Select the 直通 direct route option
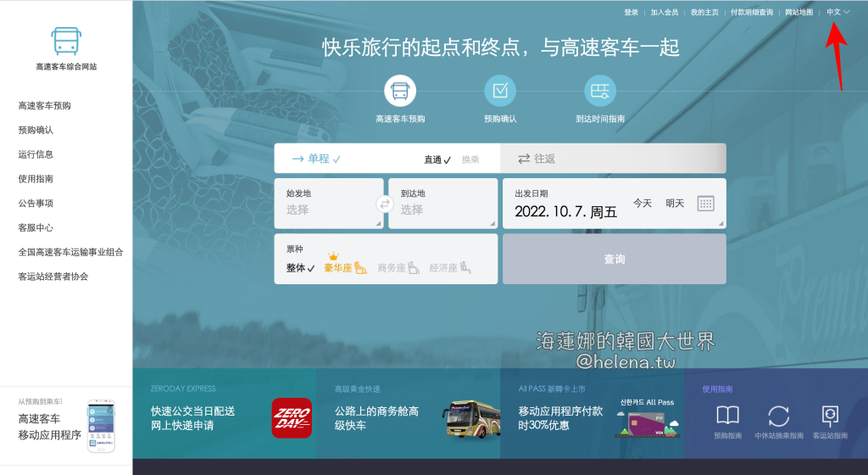Image resolution: width=868 pixels, height=475 pixels. pyautogui.click(x=437, y=159)
